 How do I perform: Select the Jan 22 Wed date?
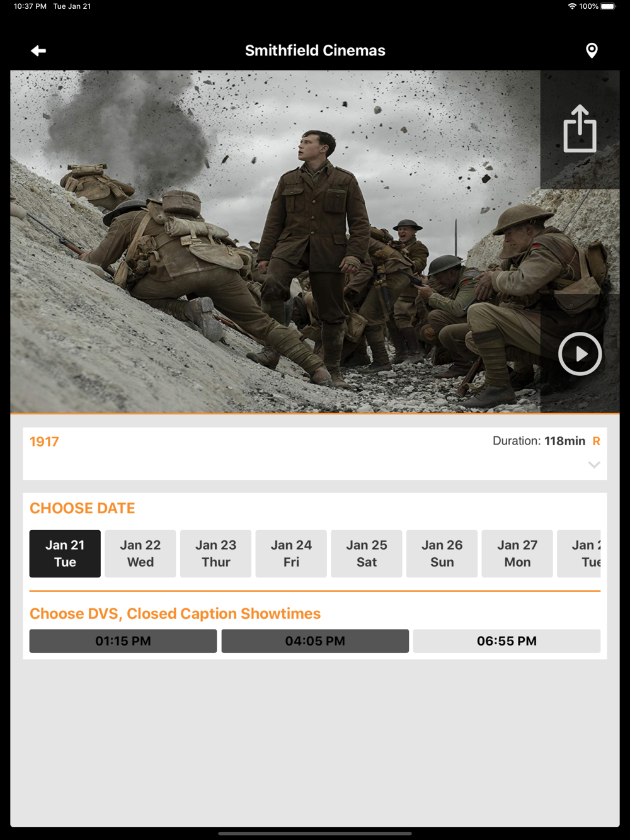point(140,553)
